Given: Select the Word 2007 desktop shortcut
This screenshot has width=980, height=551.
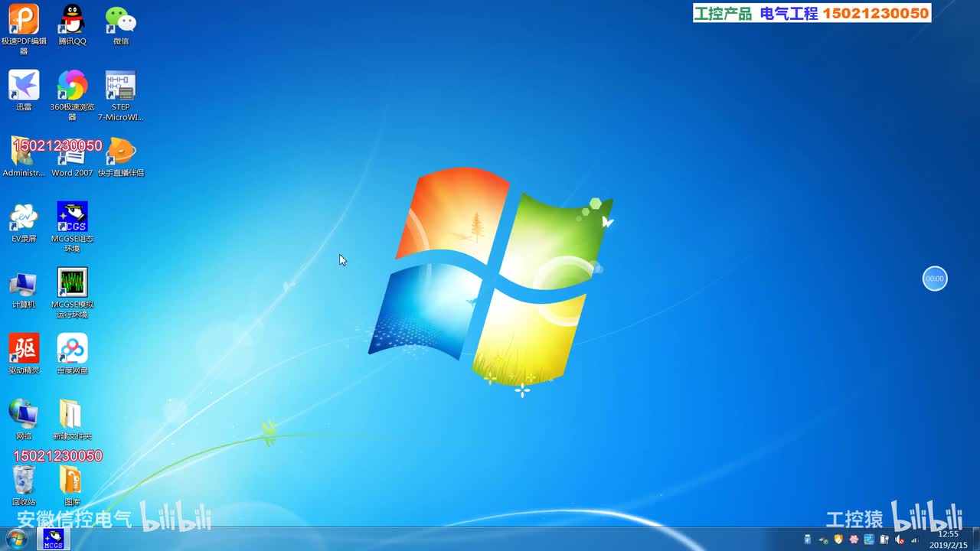Looking at the screenshot, I should coord(72,156).
